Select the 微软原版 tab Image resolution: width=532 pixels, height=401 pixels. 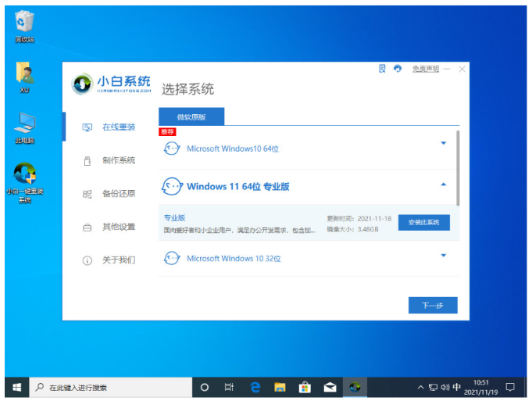(x=191, y=116)
